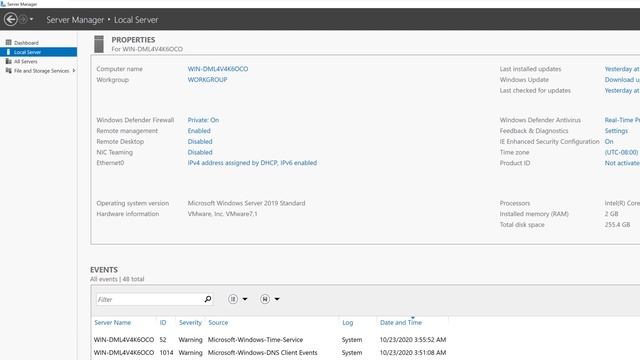The width and height of the screenshot is (640, 360).
Task: Expand File and Storage Services chevron
Action: (x=74, y=71)
